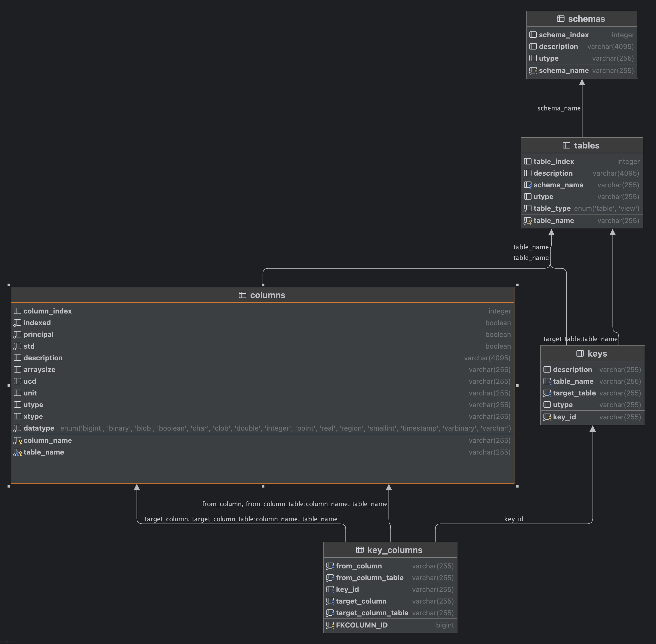Click the table icon beside tables title
Viewport: 656px width, 644px height.
pos(566,146)
